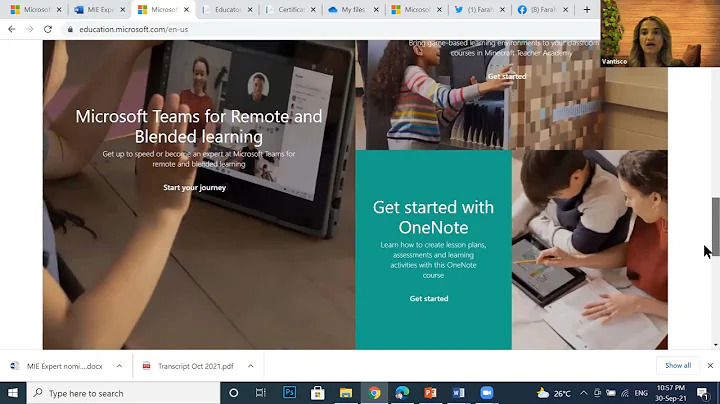Click Get started in the OneNote tile
The image size is (720, 404).
[429, 298]
